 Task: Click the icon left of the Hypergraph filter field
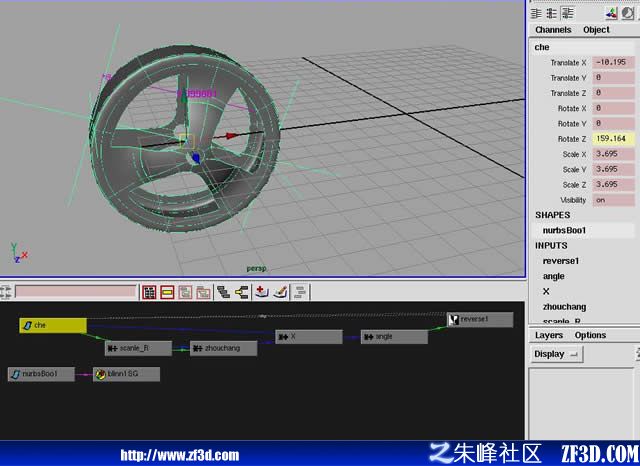click(x=6, y=292)
